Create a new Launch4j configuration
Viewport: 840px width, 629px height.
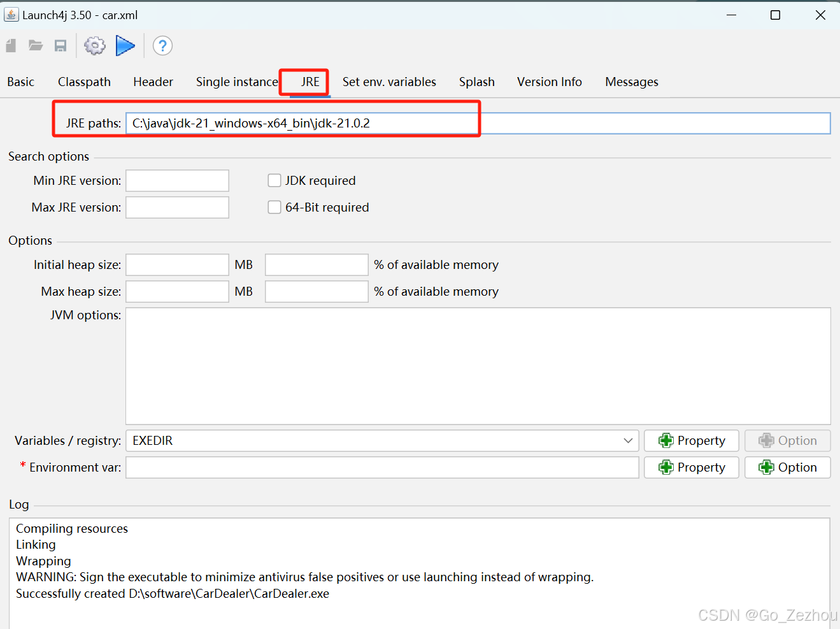pyautogui.click(x=10, y=45)
